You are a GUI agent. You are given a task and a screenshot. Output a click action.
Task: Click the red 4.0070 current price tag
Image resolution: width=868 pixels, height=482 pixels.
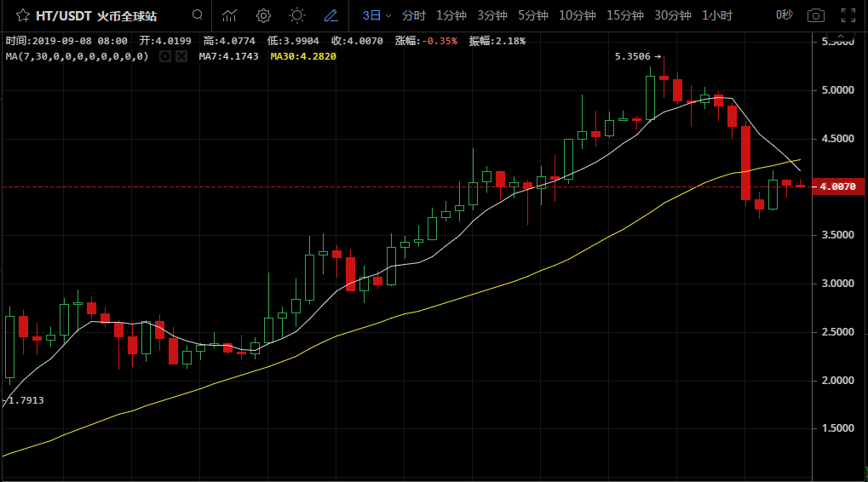coord(837,186)
